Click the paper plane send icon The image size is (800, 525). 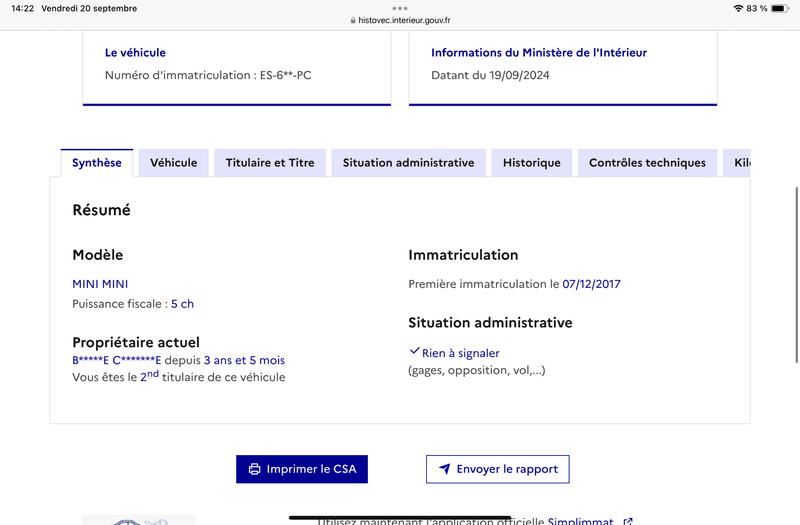coord(444,468)
